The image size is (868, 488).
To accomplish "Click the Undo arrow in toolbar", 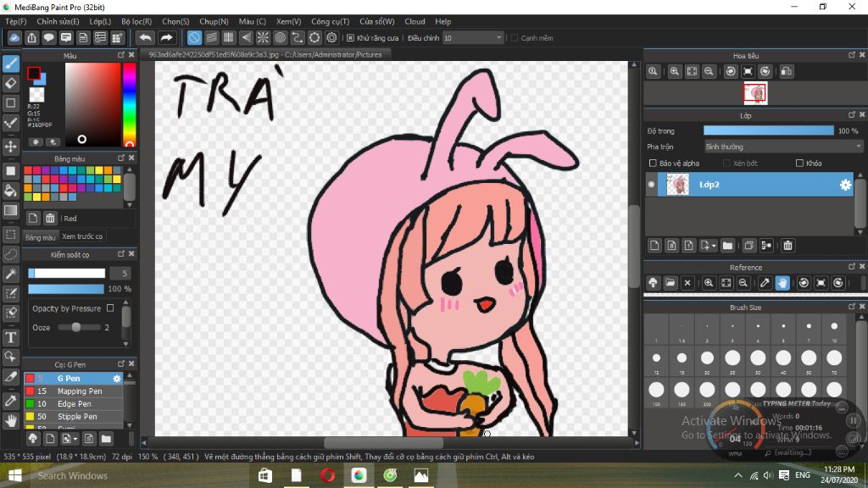I will click(x=146, y=37).
